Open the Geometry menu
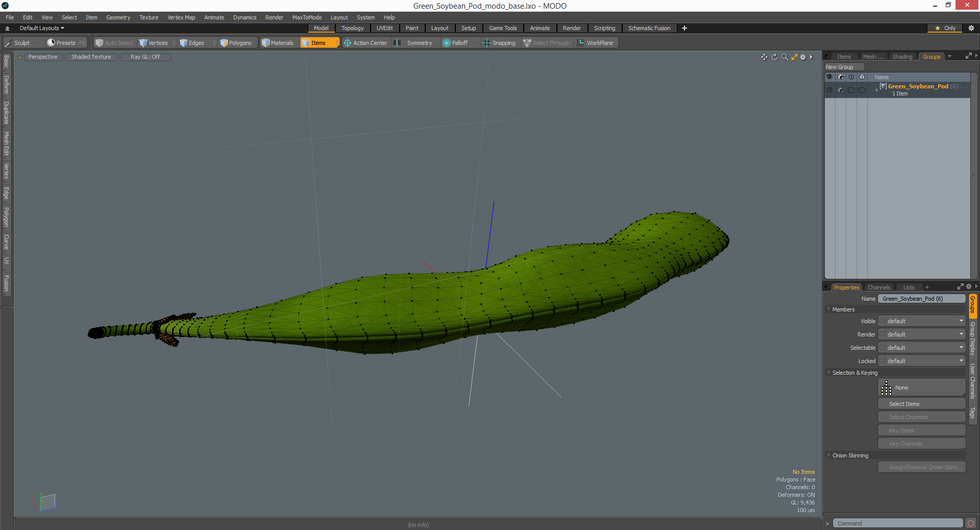 pyautogui.click(x=118, y=17)
